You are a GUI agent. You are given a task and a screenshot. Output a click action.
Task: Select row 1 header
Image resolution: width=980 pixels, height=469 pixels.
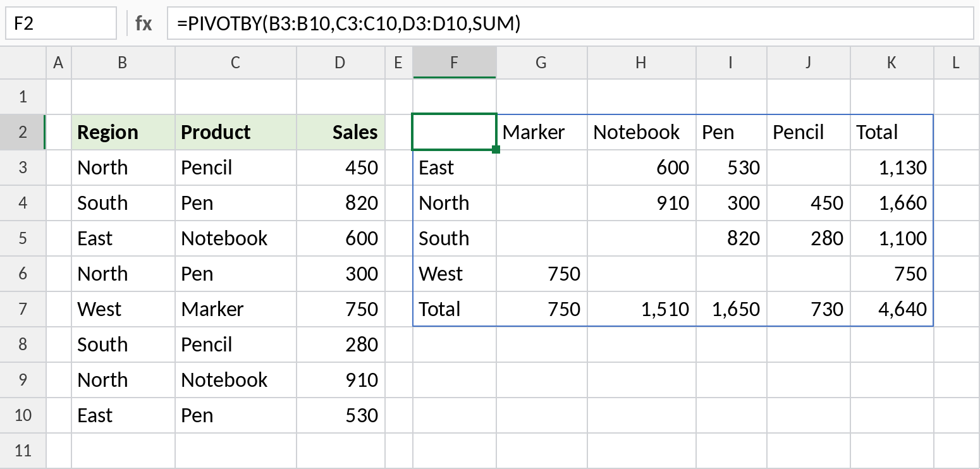click(x=23, y=97)
